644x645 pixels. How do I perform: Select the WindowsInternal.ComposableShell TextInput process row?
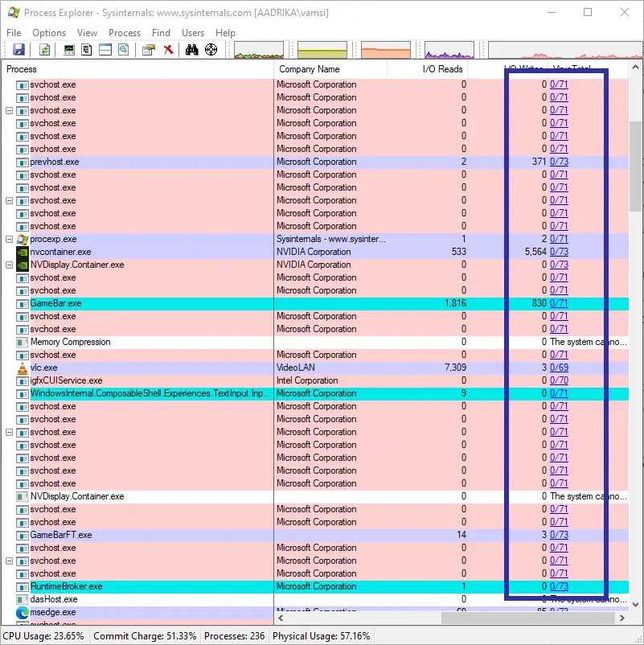point(315,393)
